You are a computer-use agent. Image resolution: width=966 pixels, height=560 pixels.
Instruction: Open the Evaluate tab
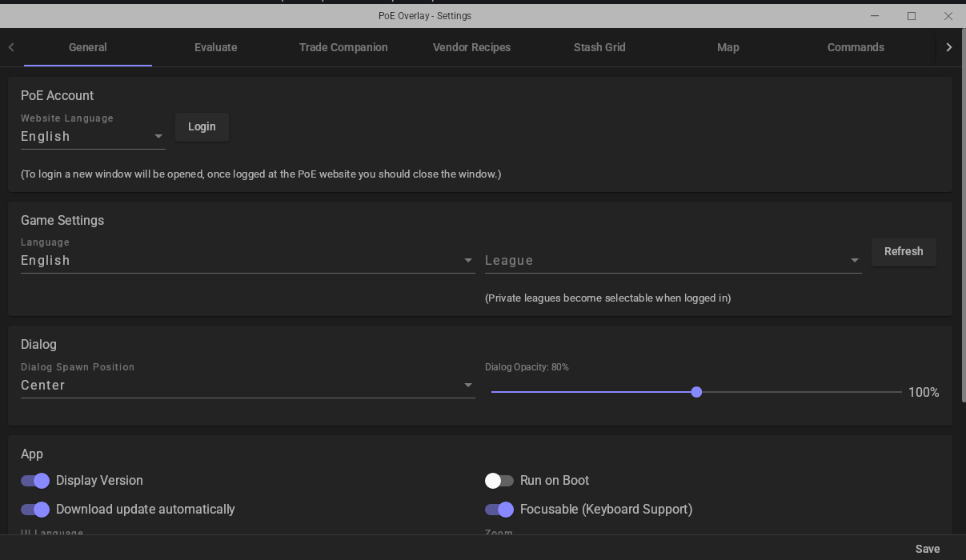[216, 47]
